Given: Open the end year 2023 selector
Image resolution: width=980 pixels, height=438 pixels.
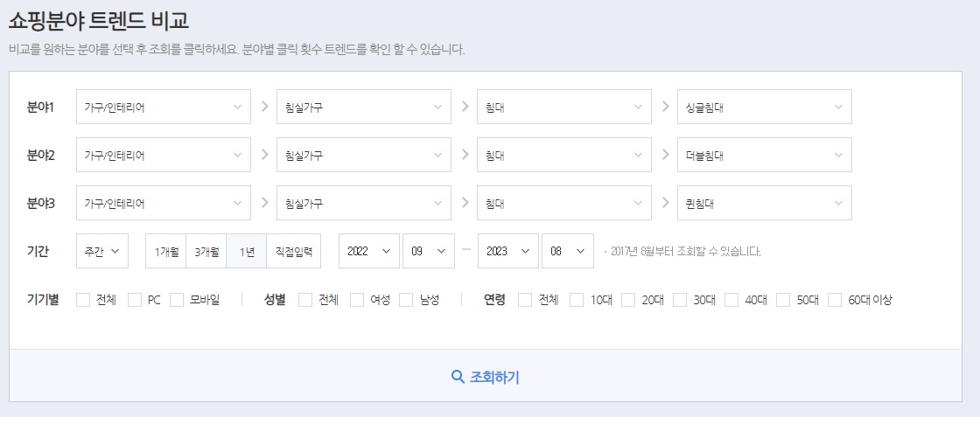Looking at the screenshot, I should coord(508,251).
